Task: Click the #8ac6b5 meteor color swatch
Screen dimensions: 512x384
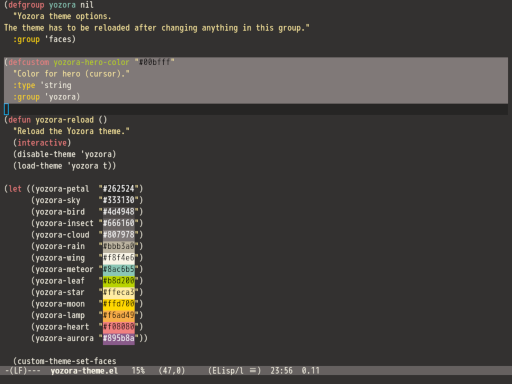Action: tap(119, 269)
